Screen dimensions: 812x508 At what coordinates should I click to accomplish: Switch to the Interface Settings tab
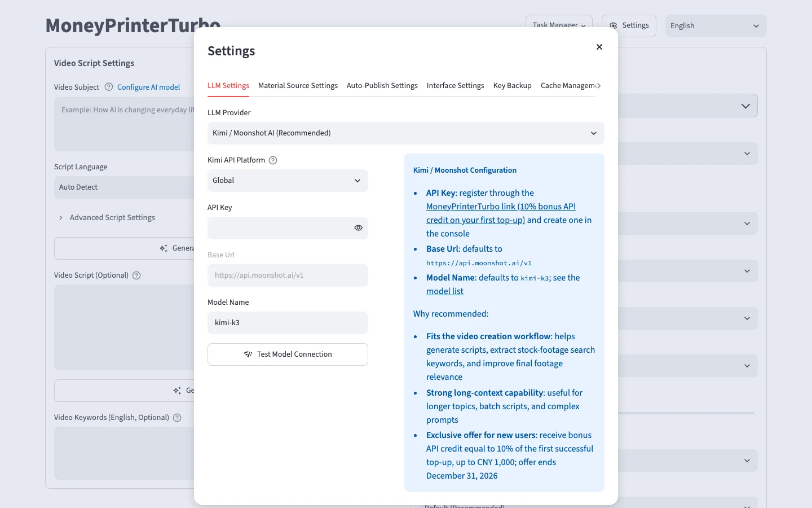456,86
